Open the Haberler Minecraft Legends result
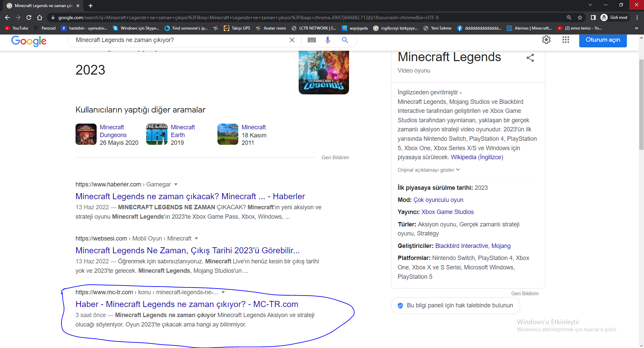Screen dimensions: 644x348 coord(190,197)
